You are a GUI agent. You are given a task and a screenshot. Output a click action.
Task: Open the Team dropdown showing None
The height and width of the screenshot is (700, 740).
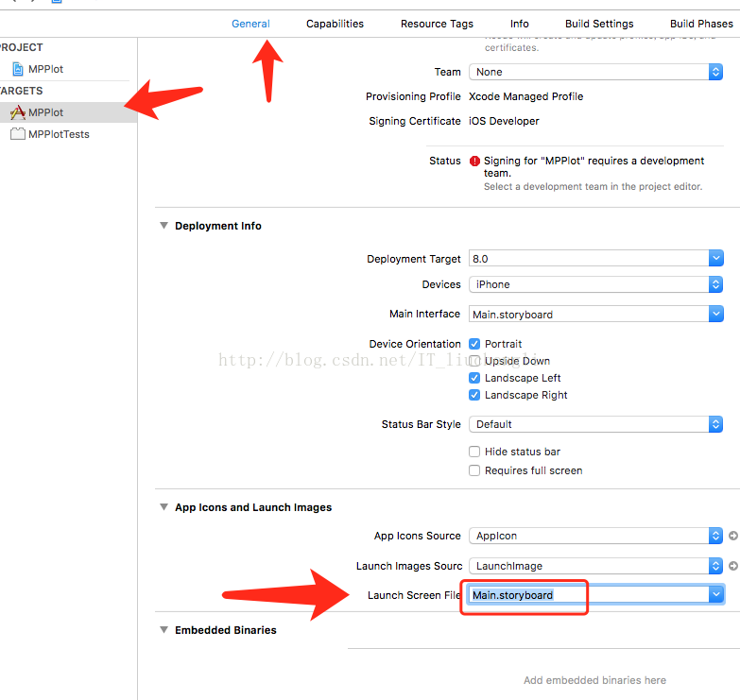595,72
